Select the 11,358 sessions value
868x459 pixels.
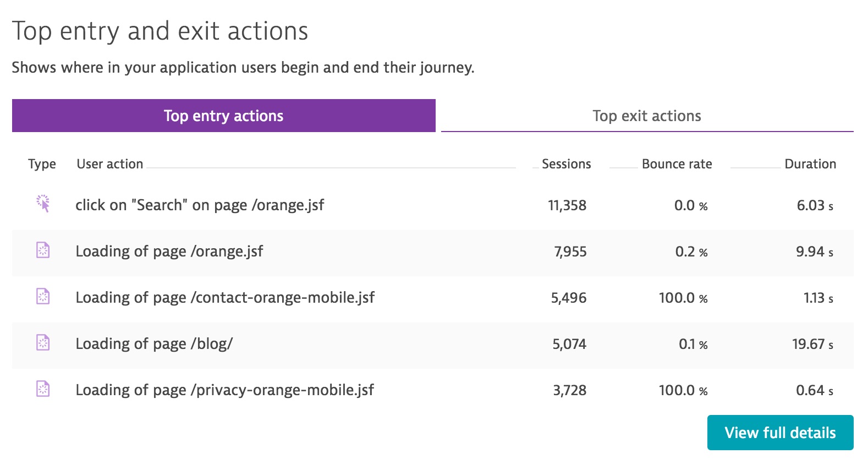pos(567,205)
